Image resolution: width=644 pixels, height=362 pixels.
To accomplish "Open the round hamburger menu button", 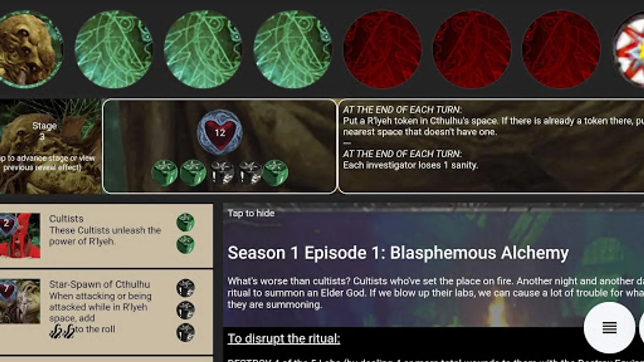I will coord(609,327).
